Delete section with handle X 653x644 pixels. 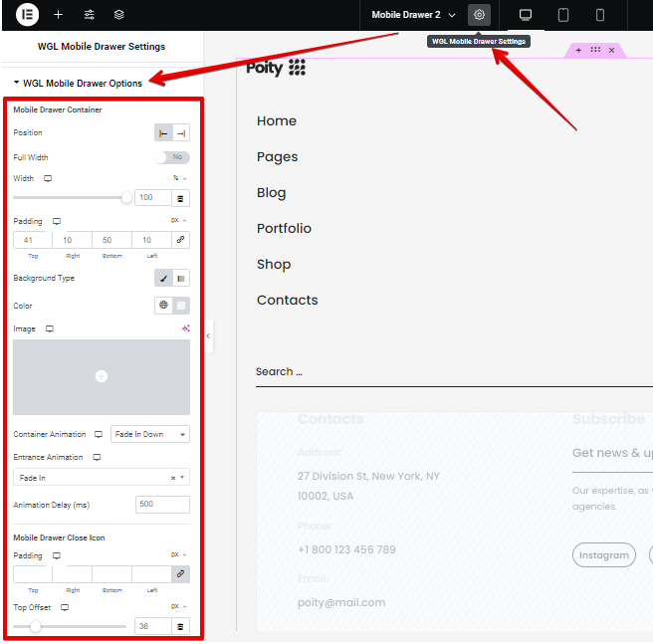611,51
